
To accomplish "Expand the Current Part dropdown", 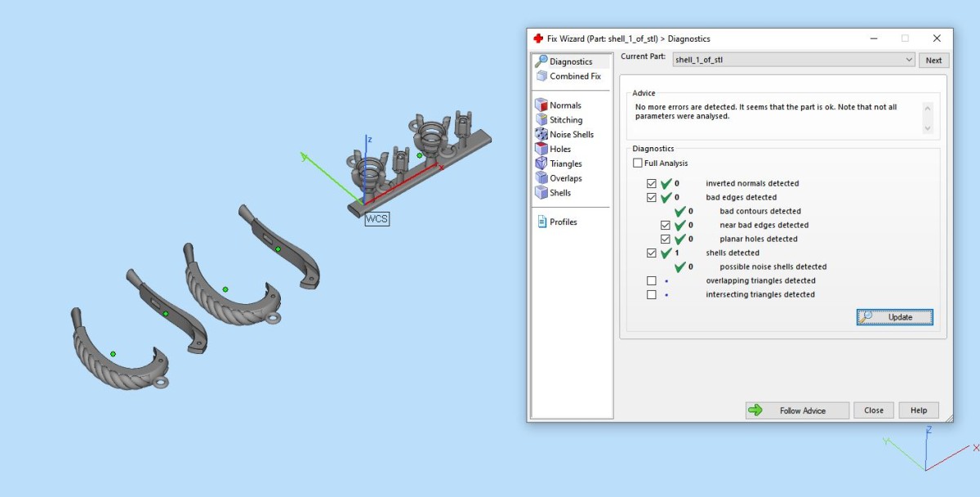I will tap(909, 60).
